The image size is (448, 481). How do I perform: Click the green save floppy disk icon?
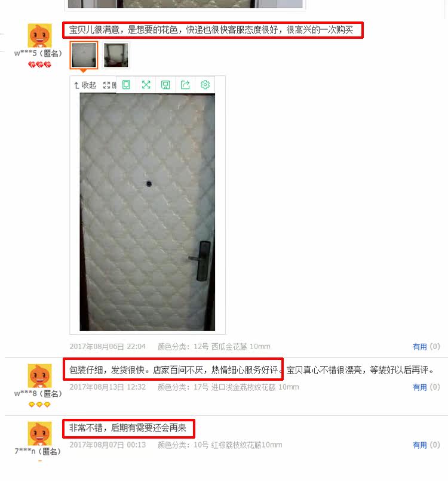click(165, 85)
